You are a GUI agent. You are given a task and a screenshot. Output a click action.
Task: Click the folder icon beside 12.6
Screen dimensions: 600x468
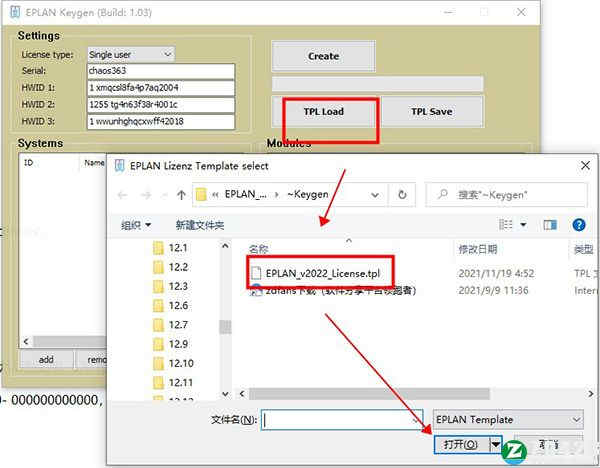pyautogui.click(x=158, y=305)
